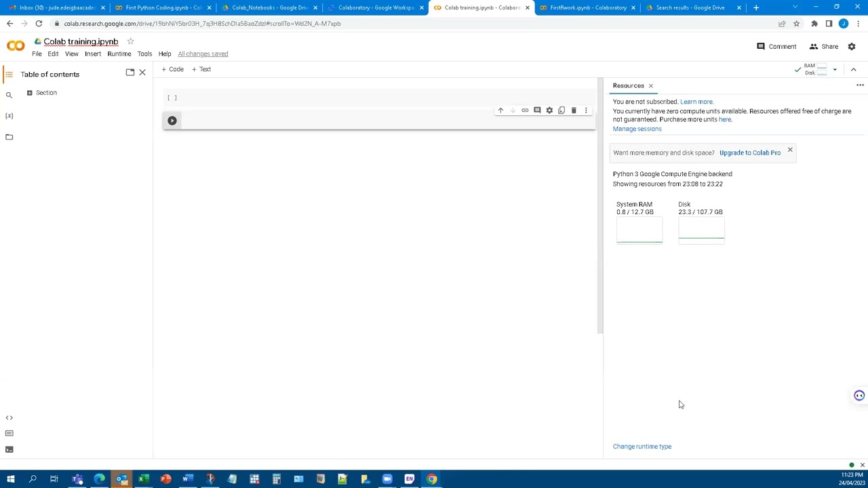Open the Terminal icon in the sidebar
This screenshot has height=488, width=868.
click(x=9, y=449)
